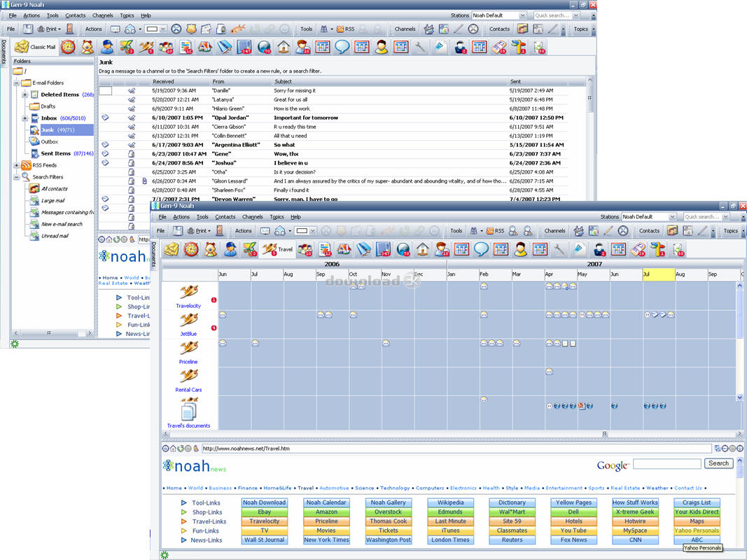Open the Wikipedia link button
The width and height of the screenshot is (747, 560).
[450, 503]
